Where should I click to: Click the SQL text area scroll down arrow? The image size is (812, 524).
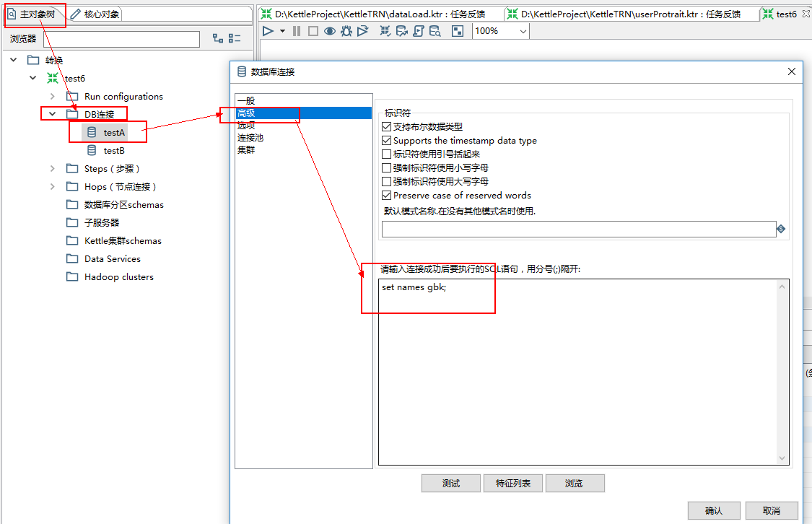click(782, 458)
